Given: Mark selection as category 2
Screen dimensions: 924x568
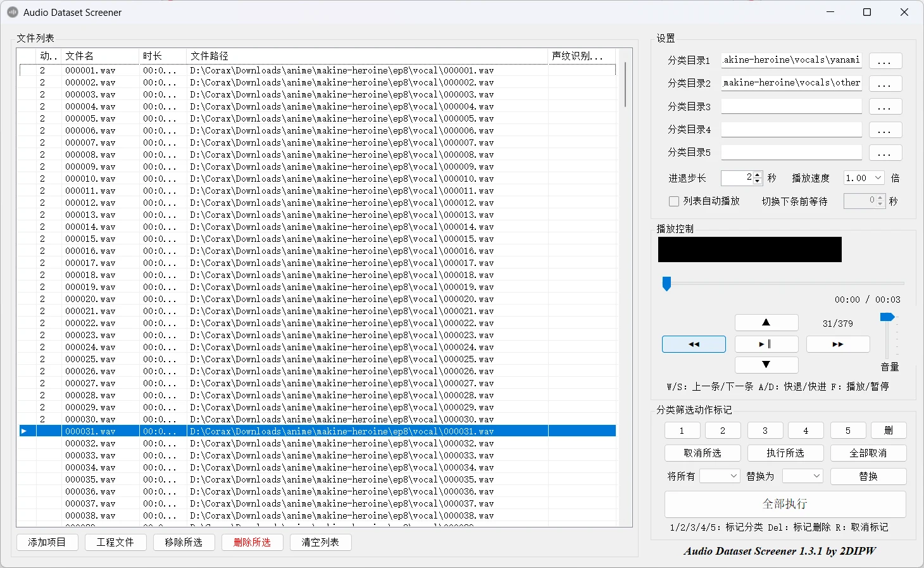Looking at the screenshot, I should pyautogui.click(x=723, y=431).
